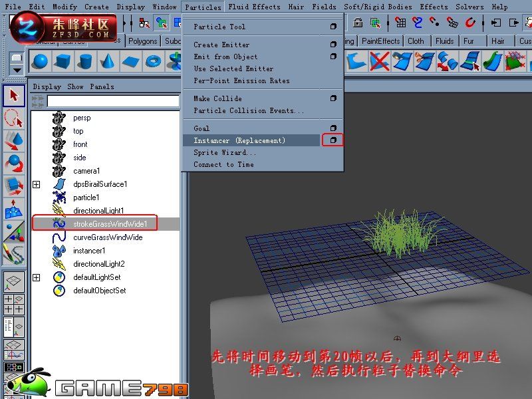Switch to the PaintEffects shelf tab
This screenshot has height=399, width=532.
[x=380, y=41]
